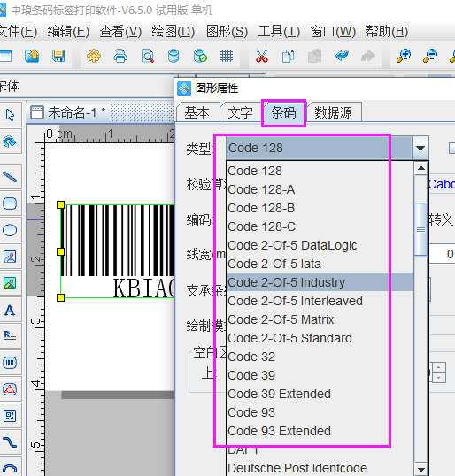The width and height of the screenshot is (455, 476).
Task: Select the text A tool
Action: 10,310
